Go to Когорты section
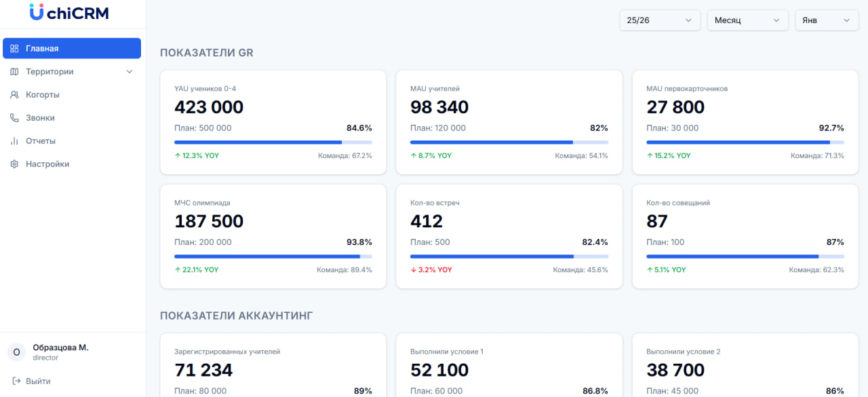 point(72,94)
